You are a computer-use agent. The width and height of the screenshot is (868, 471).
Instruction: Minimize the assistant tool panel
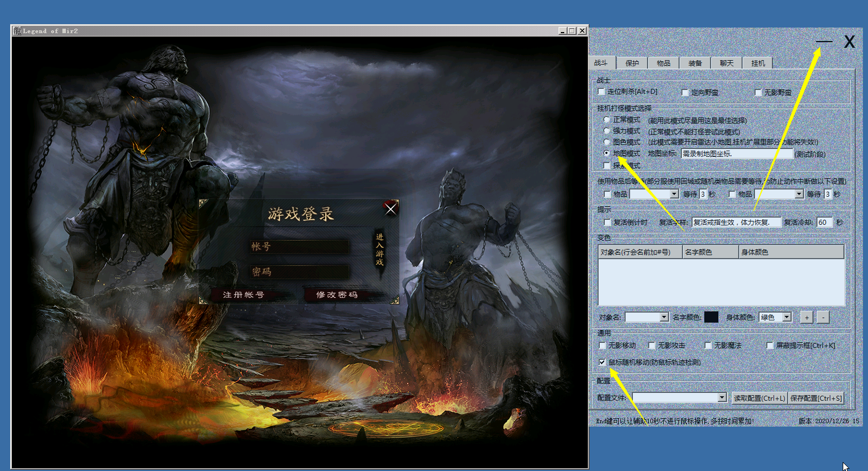coord(824,42)
